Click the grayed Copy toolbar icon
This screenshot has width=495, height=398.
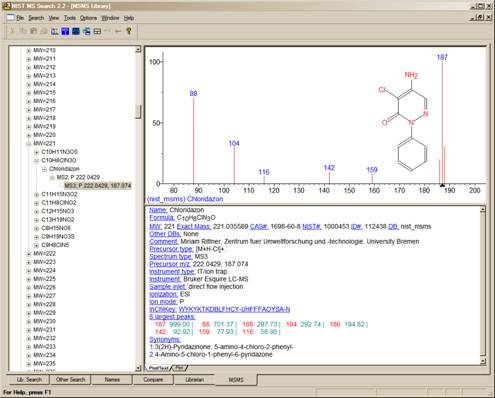pyautogui.click(x=23, y=31)
